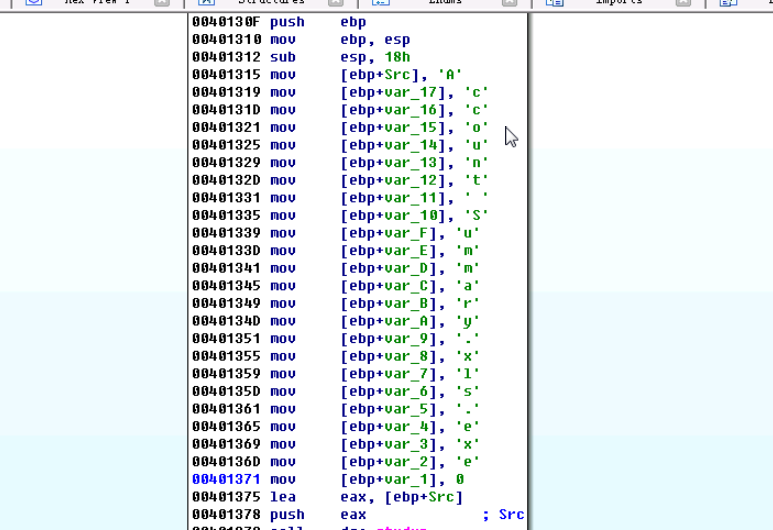This screenshot has height=530, width=773.
Task: Select variable [ebp+var_7]
Action: click(388, 374)
